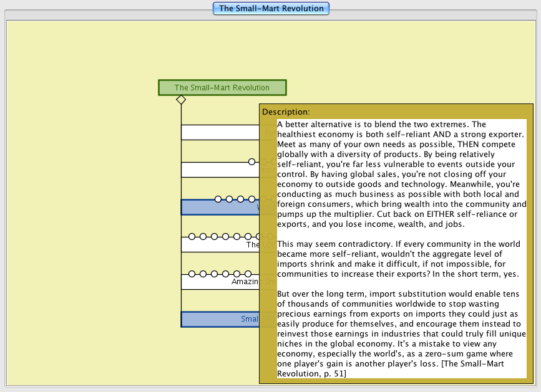Click fourth circle marker above the 'Amazing' row

[226, 274]
